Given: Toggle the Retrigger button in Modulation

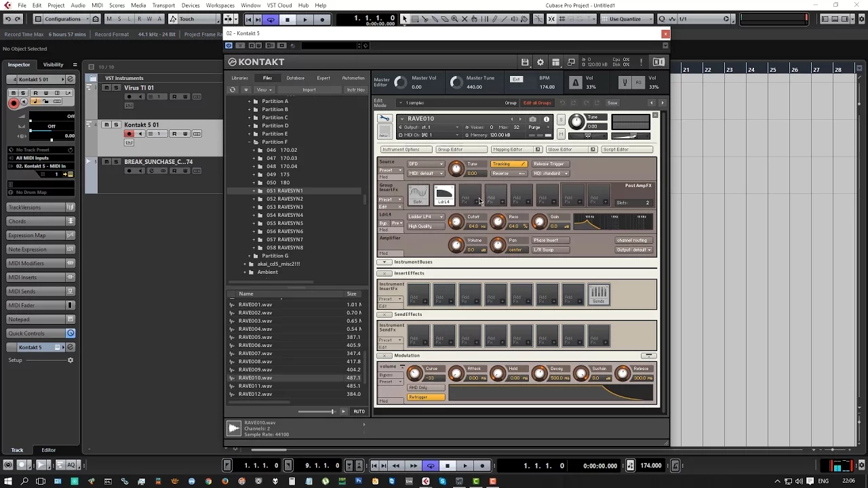Looking at the screenshot, I should click(426, 397).
